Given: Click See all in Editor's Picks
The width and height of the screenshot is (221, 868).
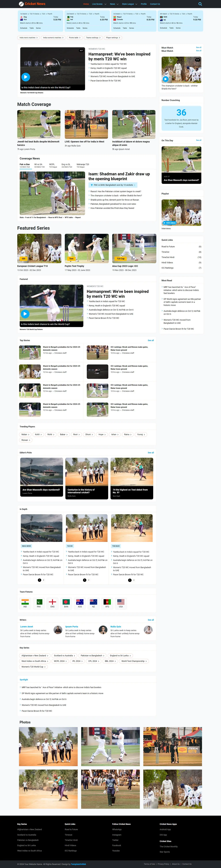Looking at the screenshot, I should point(151,453).
